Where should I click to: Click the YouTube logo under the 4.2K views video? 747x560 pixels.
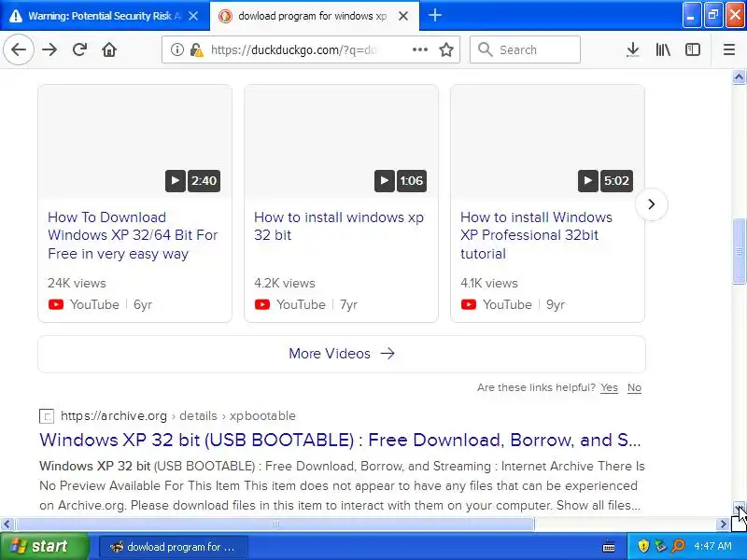point(262,304)
